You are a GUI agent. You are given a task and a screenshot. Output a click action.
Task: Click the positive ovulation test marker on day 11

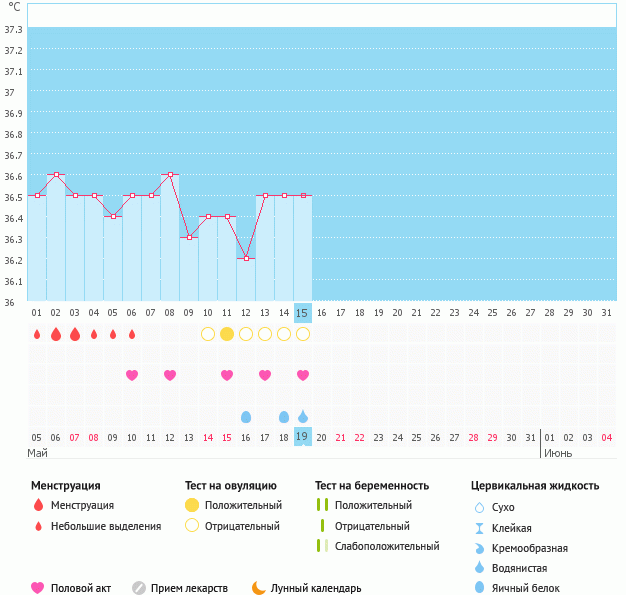[227, 333]
